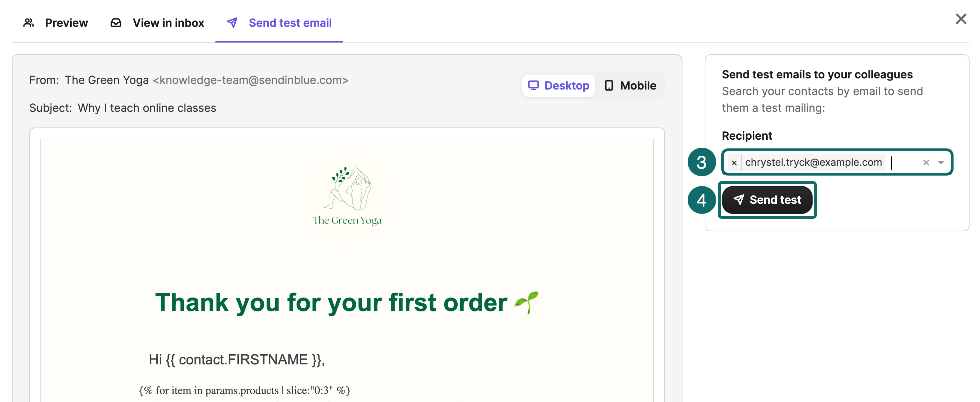Clear all recipients in the field
Viewport: 980px width, 402px height.
[926, 163]
